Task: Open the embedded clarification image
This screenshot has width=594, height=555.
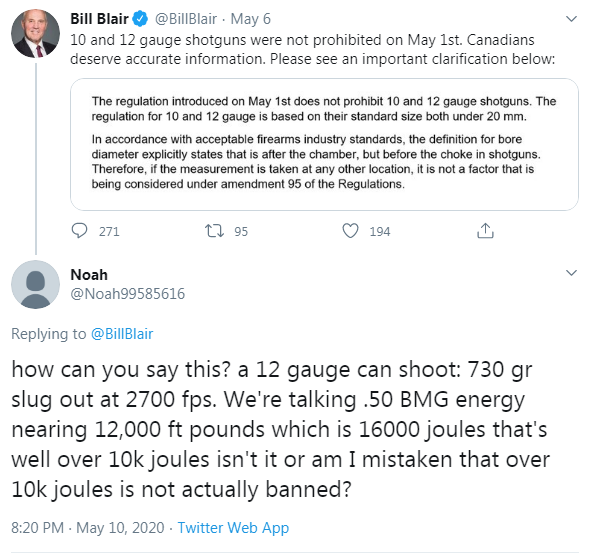Action: point(324,144)
